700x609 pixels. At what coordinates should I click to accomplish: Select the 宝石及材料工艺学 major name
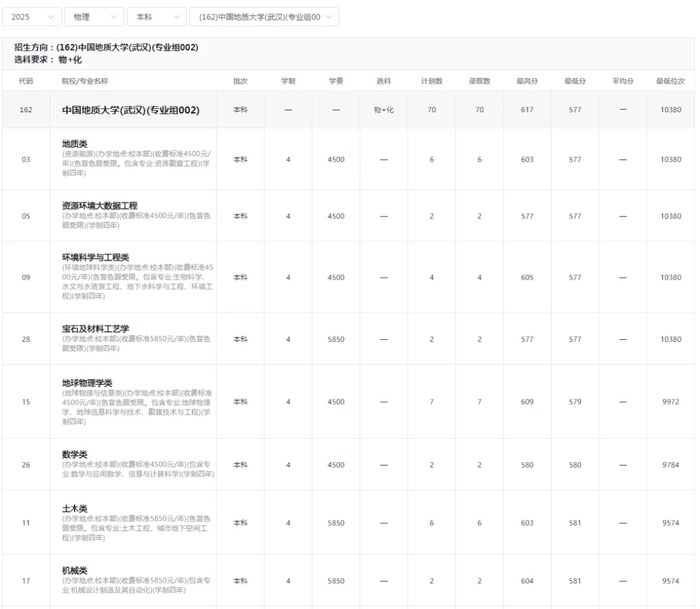tap(95, 329)
